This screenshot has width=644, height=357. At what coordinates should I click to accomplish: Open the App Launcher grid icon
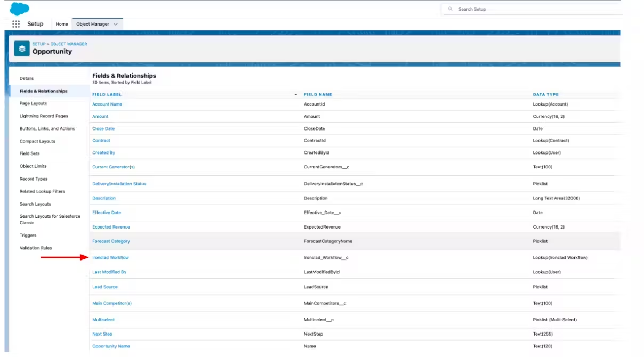coord(16,24)
